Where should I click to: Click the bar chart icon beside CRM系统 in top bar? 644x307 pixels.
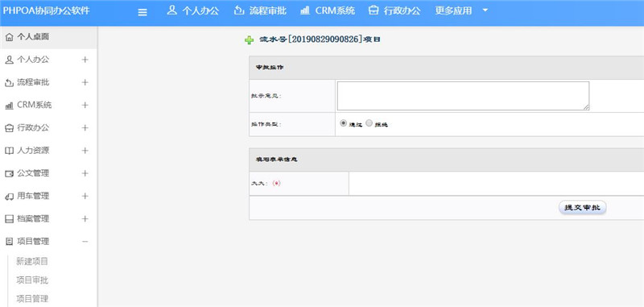pyautogui.click(x=305, y=10)
